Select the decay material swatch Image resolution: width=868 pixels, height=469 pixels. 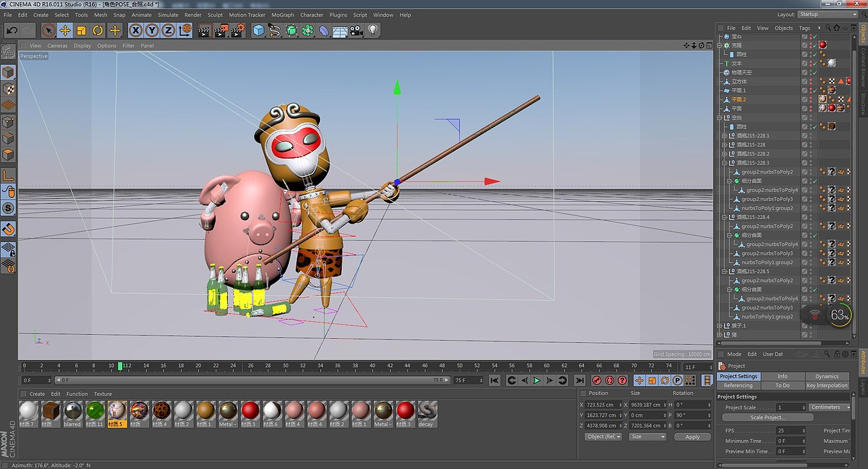tap(427, 414)
